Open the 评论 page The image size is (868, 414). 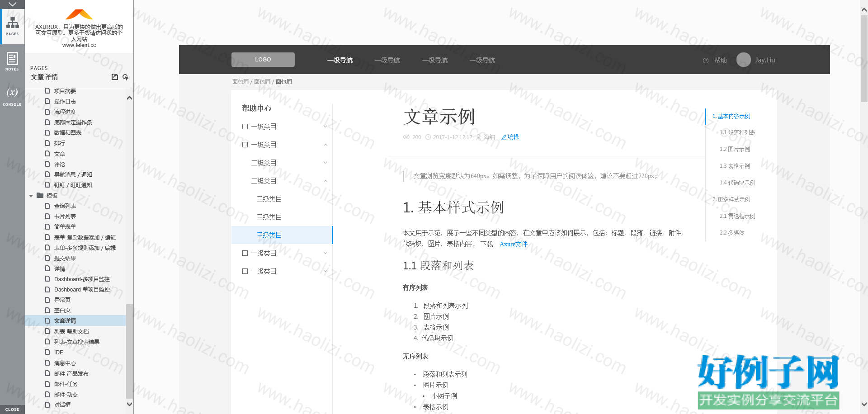click(60, 165)
